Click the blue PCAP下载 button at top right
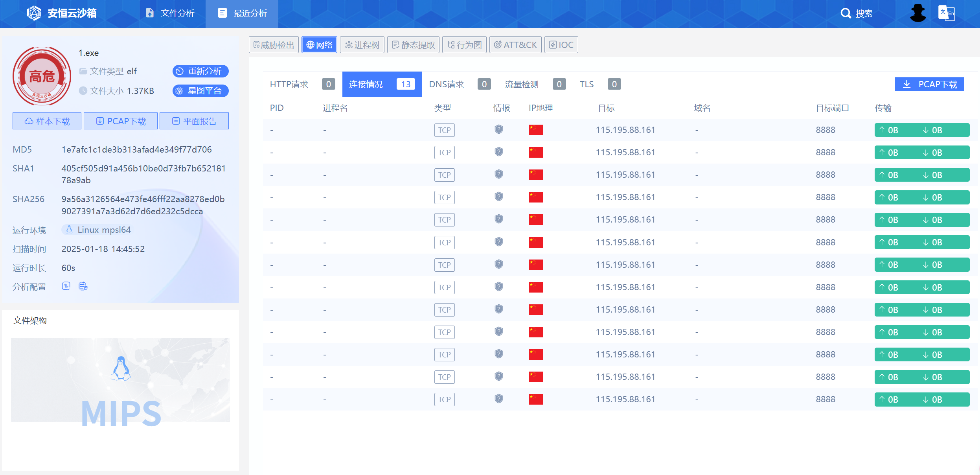Image resolution: width=980 pixels, height=475 pixels. (x=929, y=84)
